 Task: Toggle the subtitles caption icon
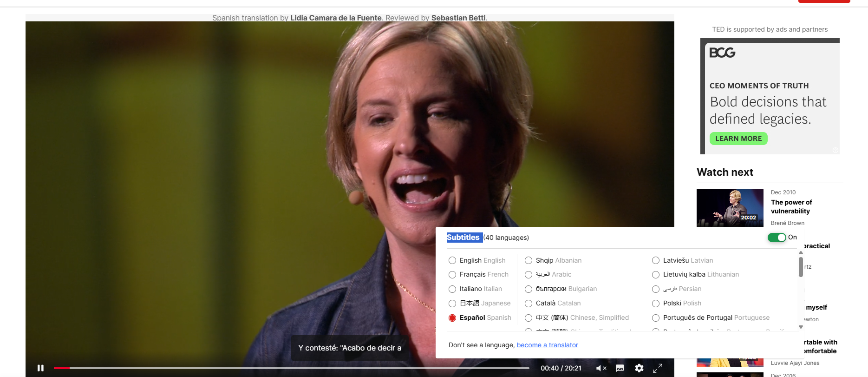(x=620, y=368)
